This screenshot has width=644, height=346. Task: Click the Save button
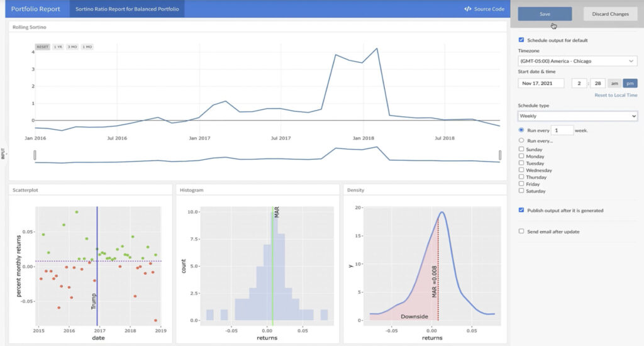[x=545, y=14]
